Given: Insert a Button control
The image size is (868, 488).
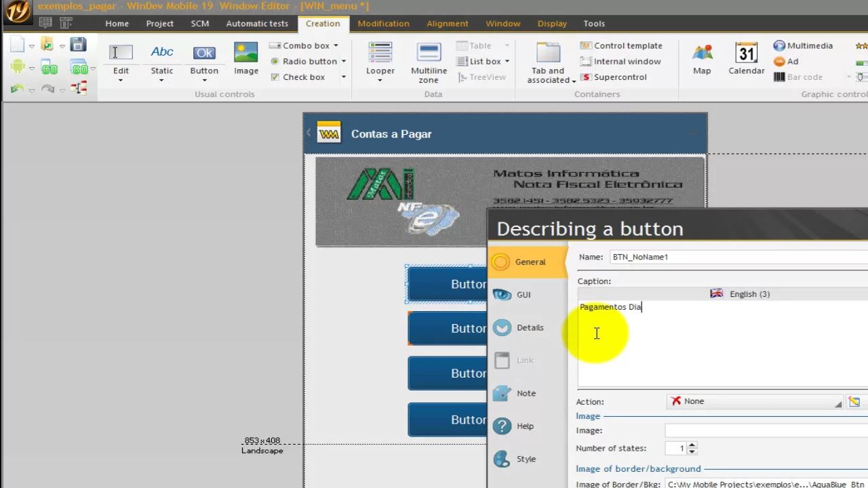Looking at the screenshot, I should point(204,58).
